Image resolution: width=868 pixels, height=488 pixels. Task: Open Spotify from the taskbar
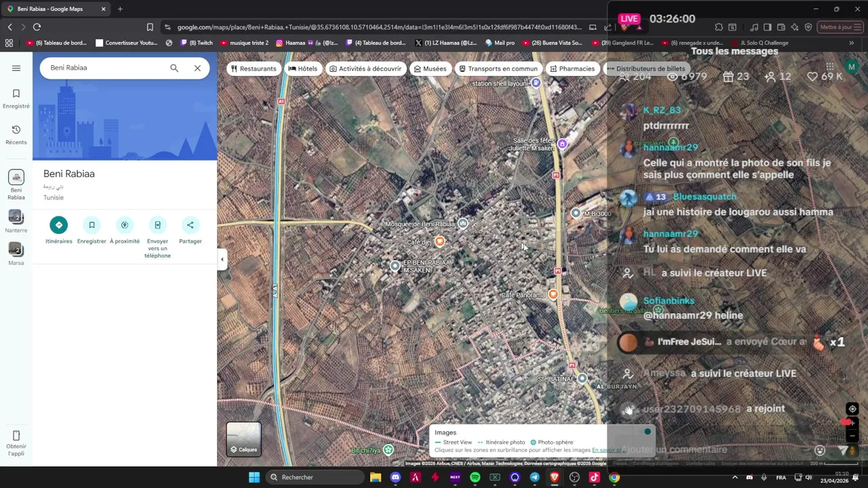pyautogui.click(x=475, y=477)
